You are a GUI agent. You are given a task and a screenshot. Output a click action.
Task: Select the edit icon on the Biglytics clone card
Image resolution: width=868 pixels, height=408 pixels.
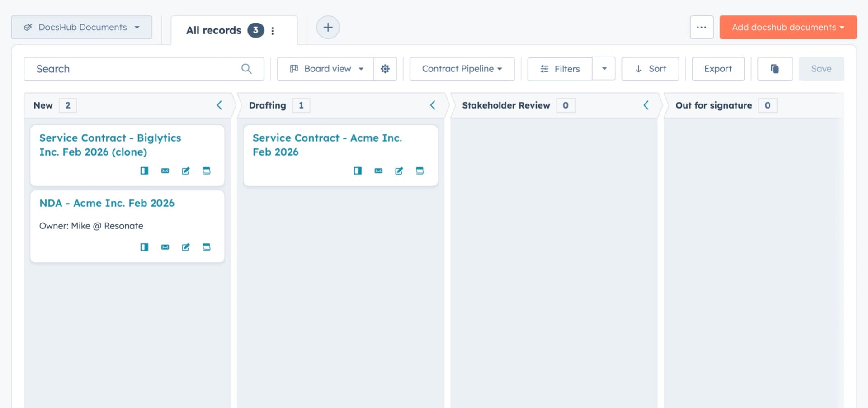(x=186, y=171)
